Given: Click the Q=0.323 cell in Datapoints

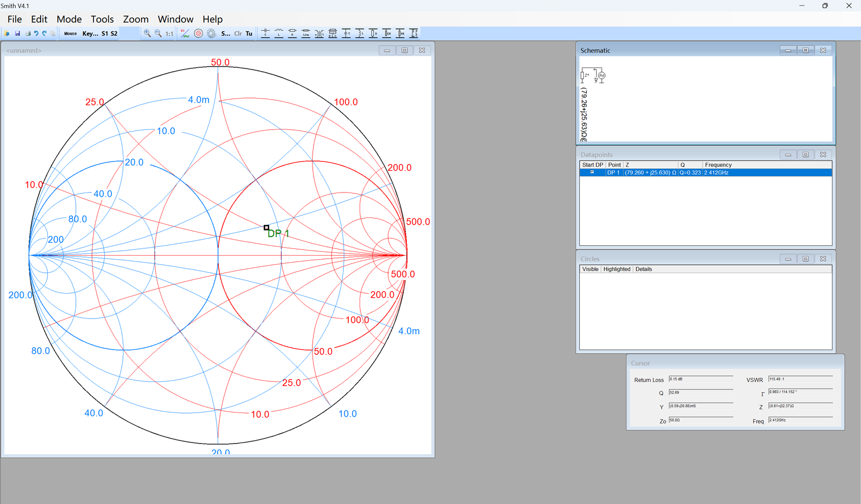Looking at the screenshot, I should point(690,173).
